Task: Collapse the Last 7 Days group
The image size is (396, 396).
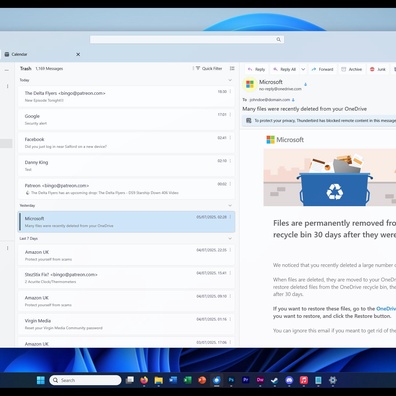Action: coord(230,239)
